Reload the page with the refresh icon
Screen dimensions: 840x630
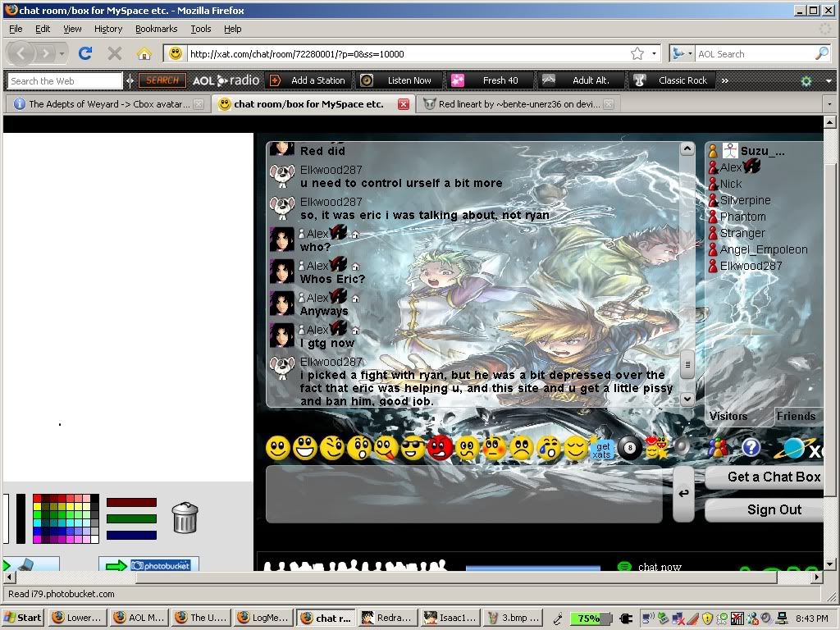click(84, 53)
